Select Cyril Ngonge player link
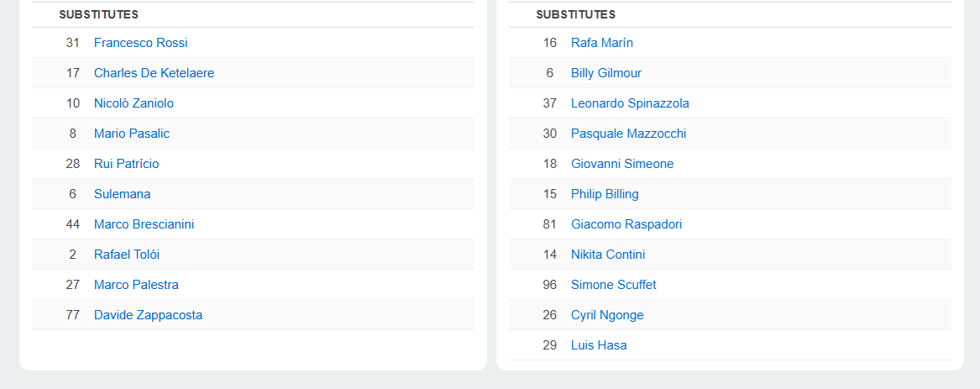 pos(607,315)
